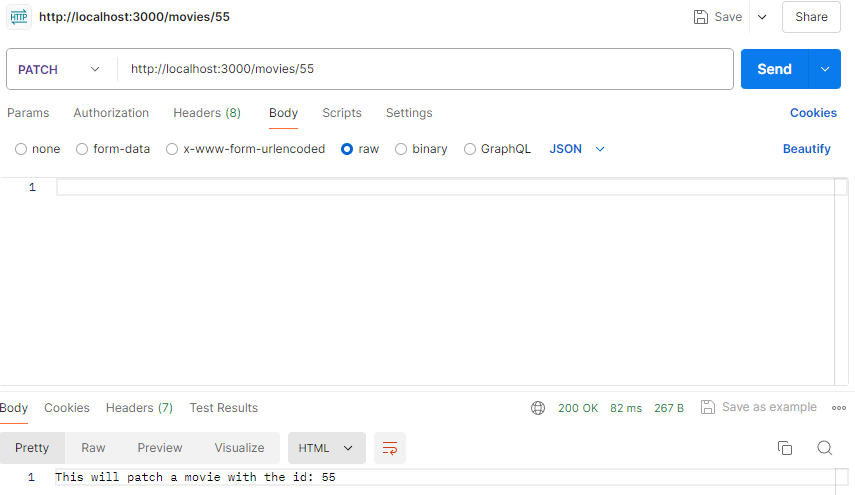Click the 82 ms response time
Viewport: 855px width, 495px height.
(x=626, y=408)
